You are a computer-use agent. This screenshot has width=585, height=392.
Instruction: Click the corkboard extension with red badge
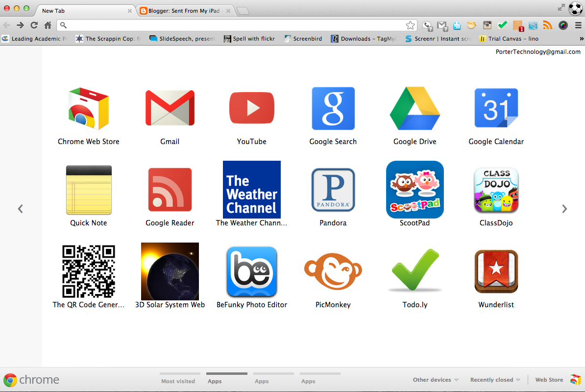pos(518,25)
